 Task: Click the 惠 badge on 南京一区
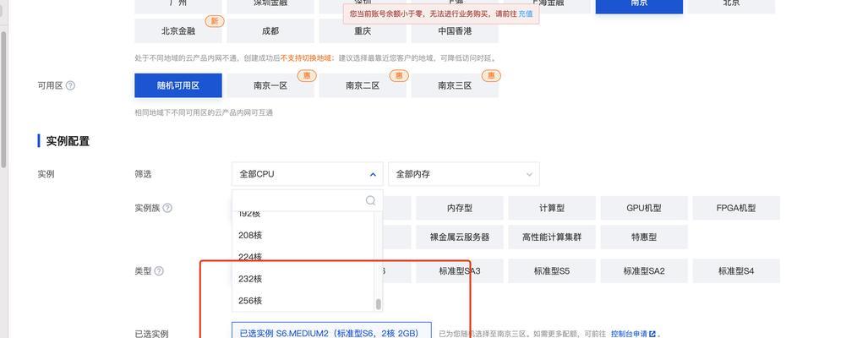pos(306,75)
